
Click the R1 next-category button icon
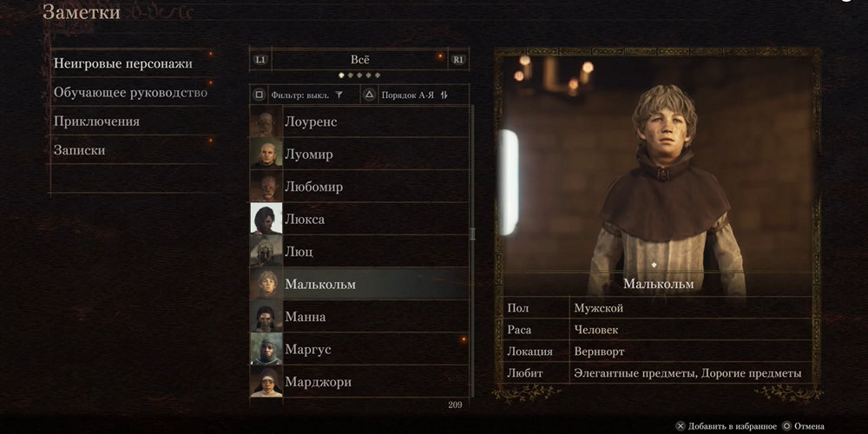pyautogui.click(x=457, y=59)
